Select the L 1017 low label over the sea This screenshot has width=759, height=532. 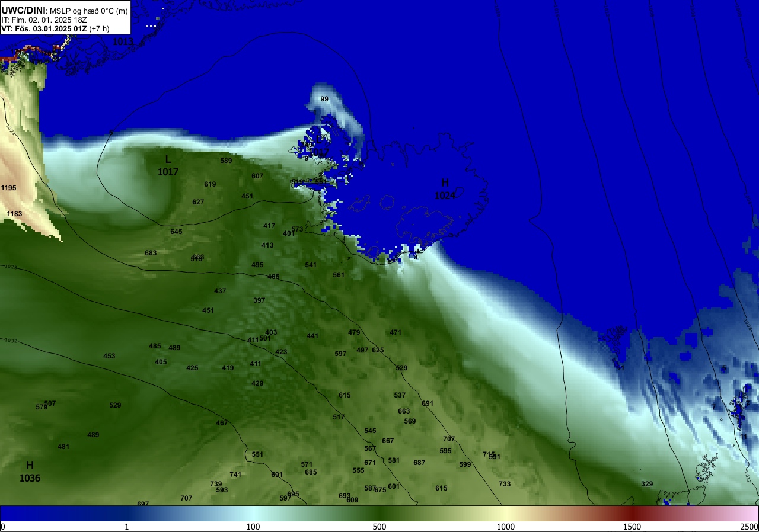pos(168,165)
